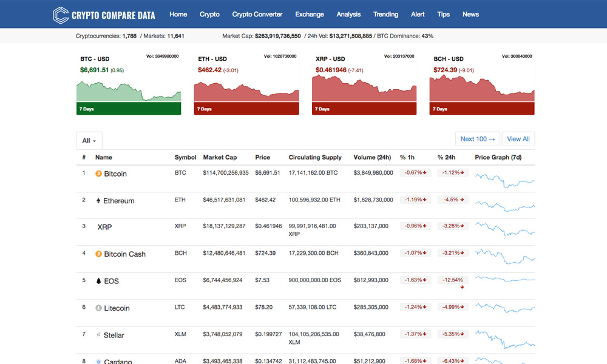Image resolution: width=607 pixels, height=364 pixels.
Task: Click the View All button
Action: click(518, 139)
